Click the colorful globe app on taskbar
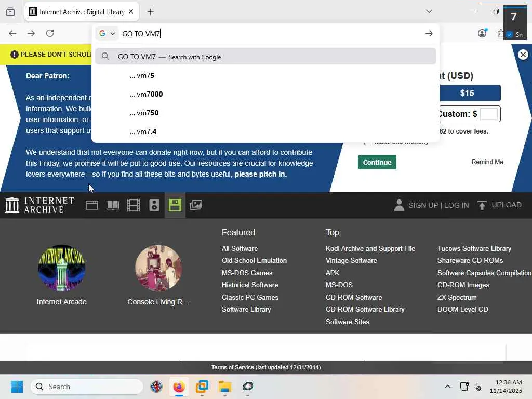This screenshot has width=532, height=399. coord(156,387)
